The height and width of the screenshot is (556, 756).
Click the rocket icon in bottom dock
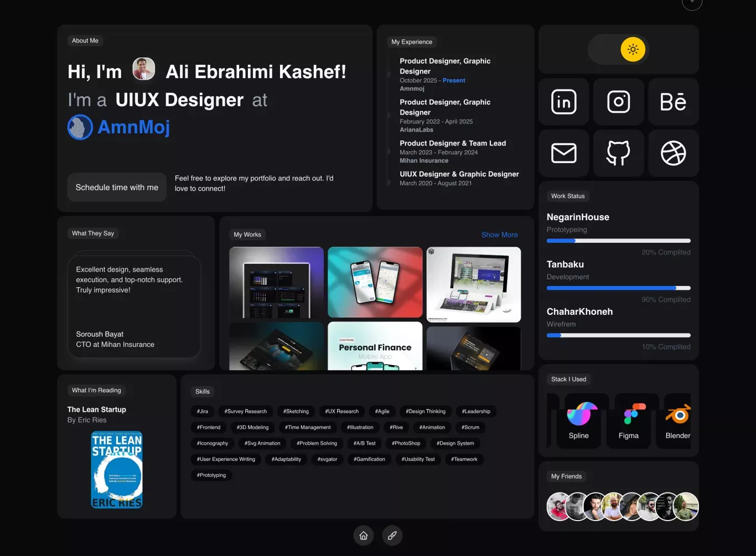pos(392,536)
